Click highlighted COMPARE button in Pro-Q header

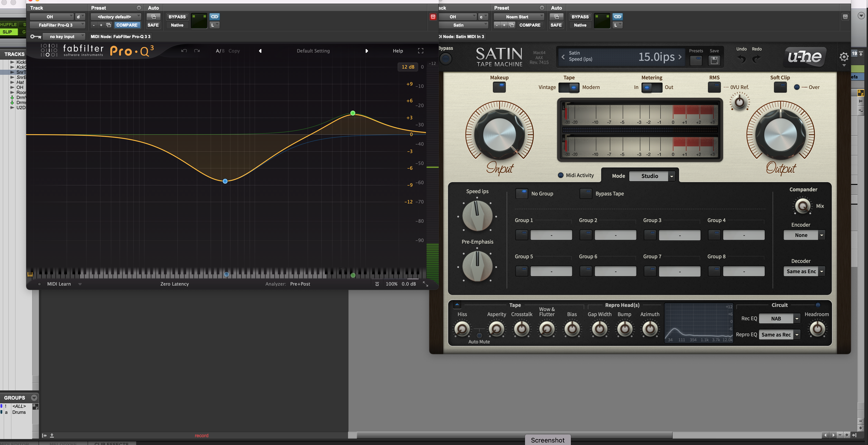pos(127,25)
